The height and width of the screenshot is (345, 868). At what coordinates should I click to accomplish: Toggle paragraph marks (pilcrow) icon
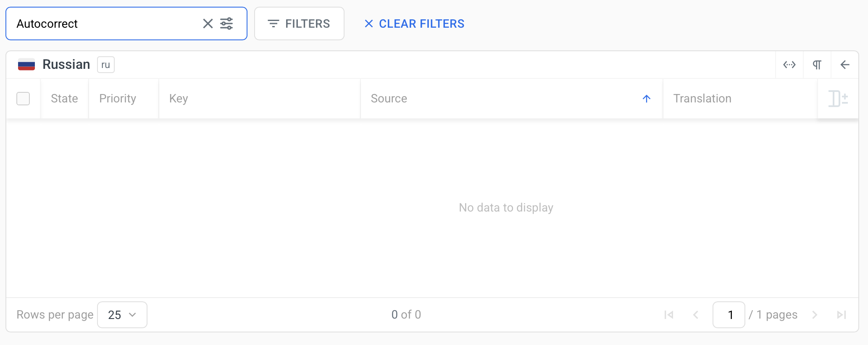tap(817, 65)
